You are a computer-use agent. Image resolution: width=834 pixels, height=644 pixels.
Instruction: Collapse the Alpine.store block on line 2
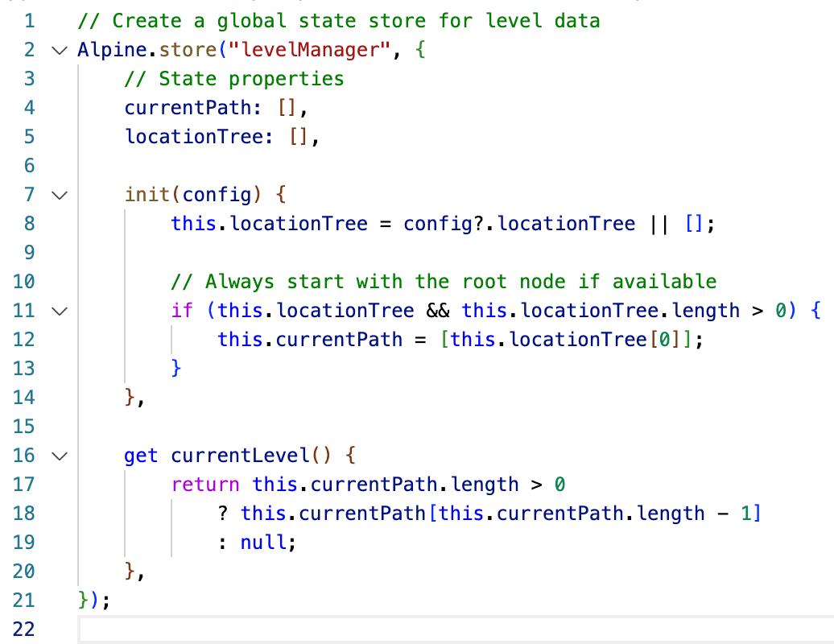[x=58, y=50]
